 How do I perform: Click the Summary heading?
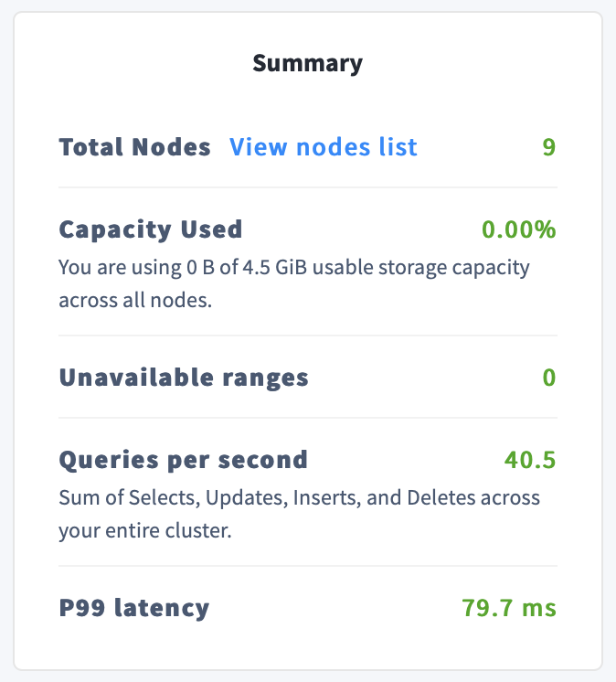[307, 63]
